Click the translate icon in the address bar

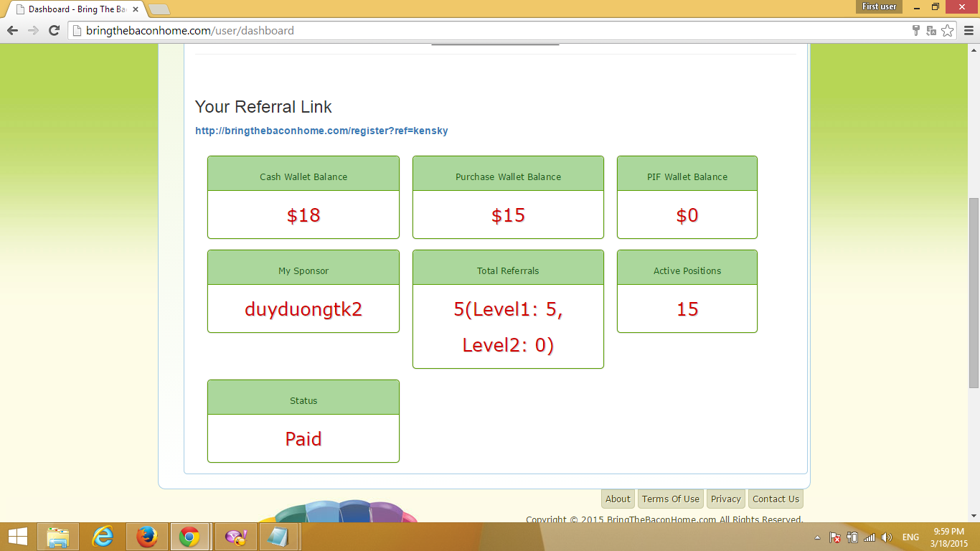click(x=932, y=31)
